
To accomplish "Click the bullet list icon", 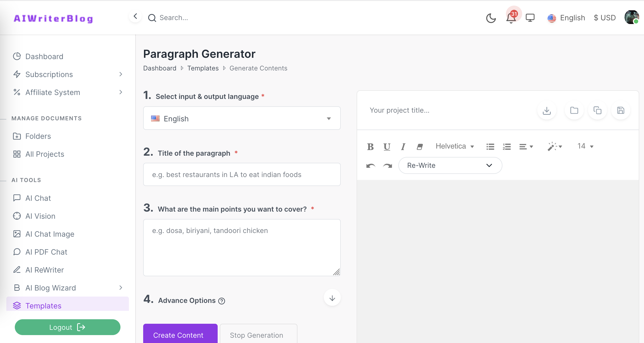I will tap(490, 146).
